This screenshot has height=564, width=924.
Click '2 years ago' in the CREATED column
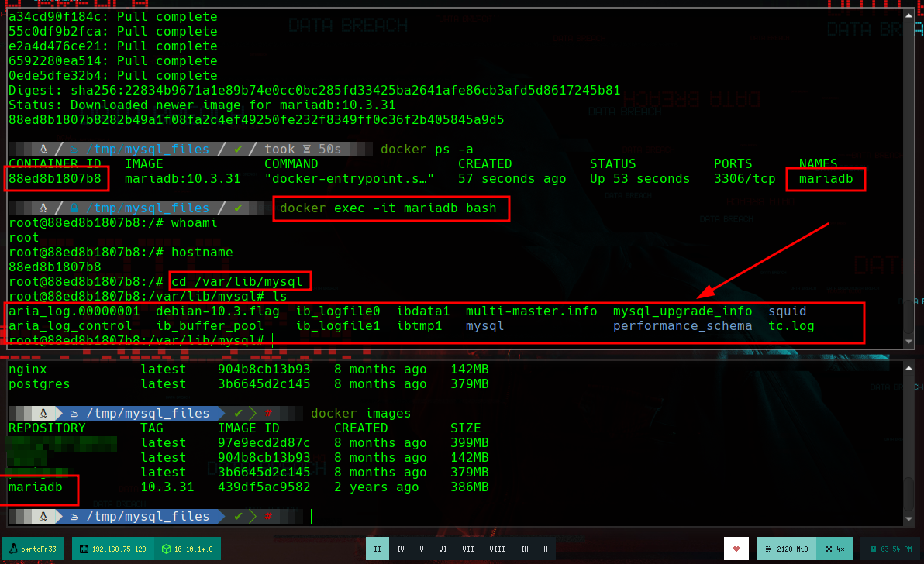point(377,487)
